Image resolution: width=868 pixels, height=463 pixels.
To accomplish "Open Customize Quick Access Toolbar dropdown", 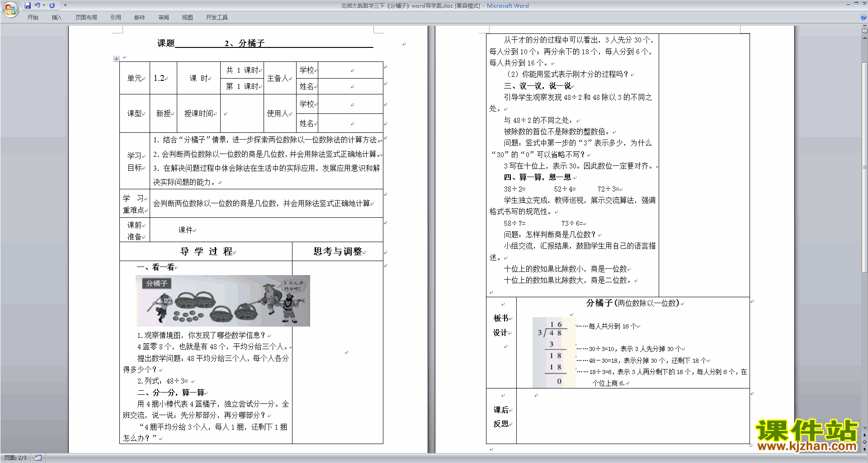I will pos(65,5).
